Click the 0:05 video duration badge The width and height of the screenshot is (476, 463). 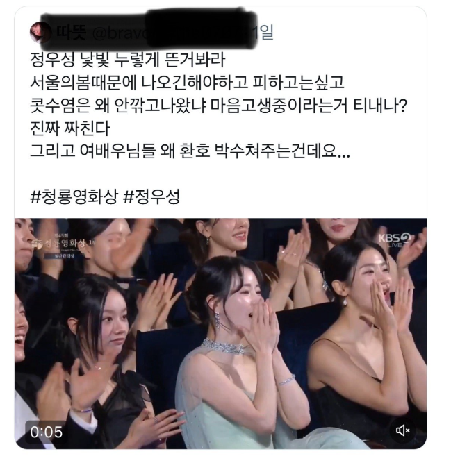[46, 432]
